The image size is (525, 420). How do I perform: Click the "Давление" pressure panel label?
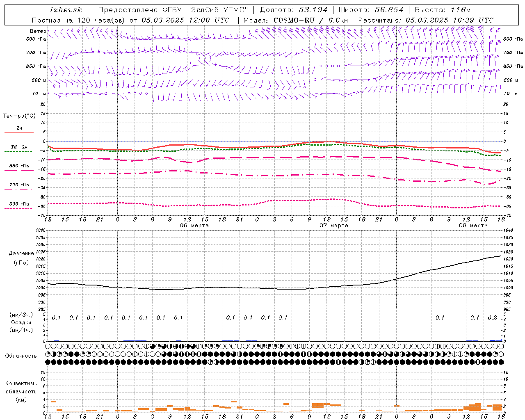(21, 253)
